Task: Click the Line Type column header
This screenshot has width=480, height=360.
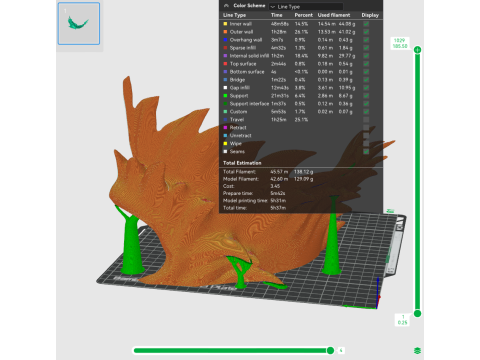Action: [x=234, y=15]
